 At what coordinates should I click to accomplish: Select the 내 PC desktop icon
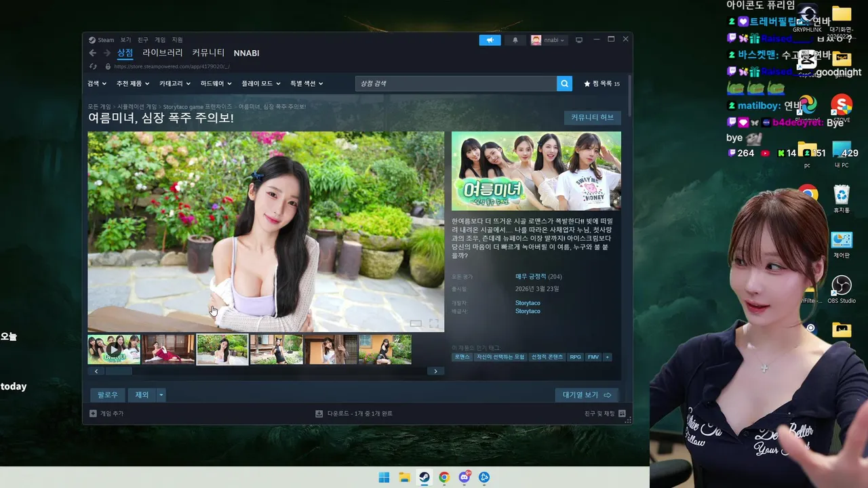pos(842,154)
